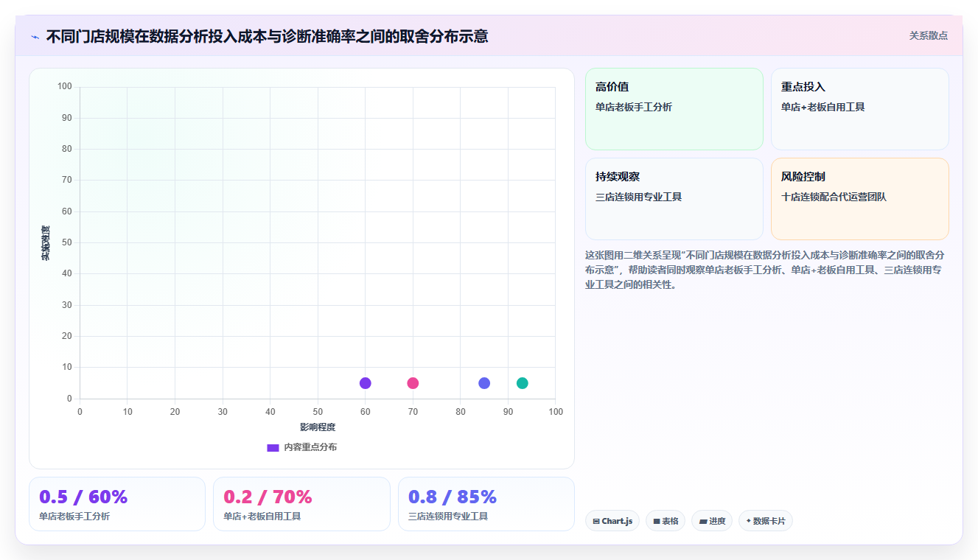Click the chart title text in header
Image resolution: width=978 pixels, height=560 pixels.
pos(267,36)
